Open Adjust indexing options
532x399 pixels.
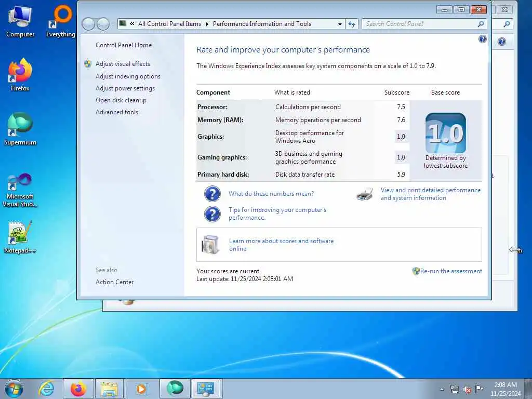point(128,76)
